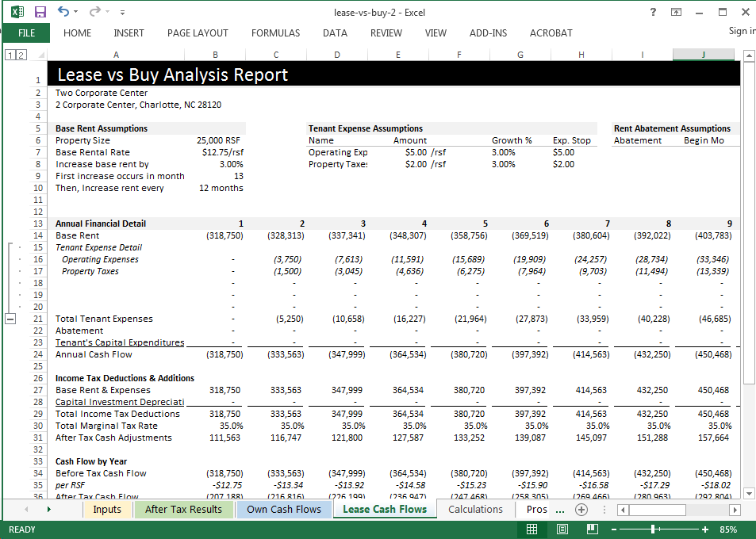Zoom out with the minus button
The height and width of the screenshot is (539, 756).
[x=614, y=529]
